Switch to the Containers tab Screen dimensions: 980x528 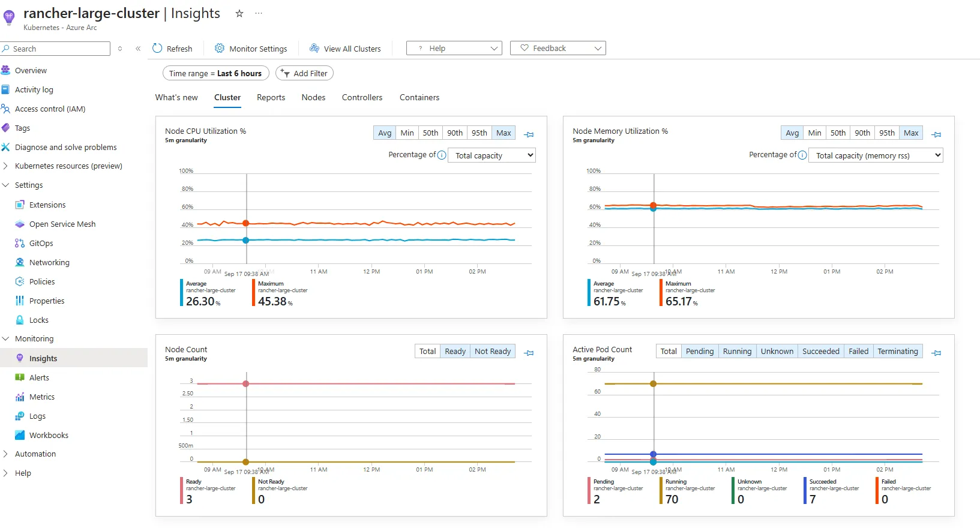point(419,97)
